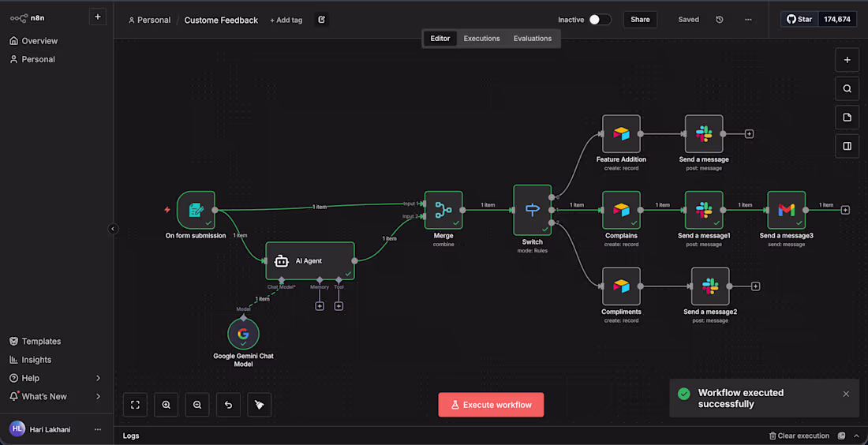Viewport: 868px width, 445px height.
Task: Add a Memory sub-node to AI Agent
Action: click(320, 306)
